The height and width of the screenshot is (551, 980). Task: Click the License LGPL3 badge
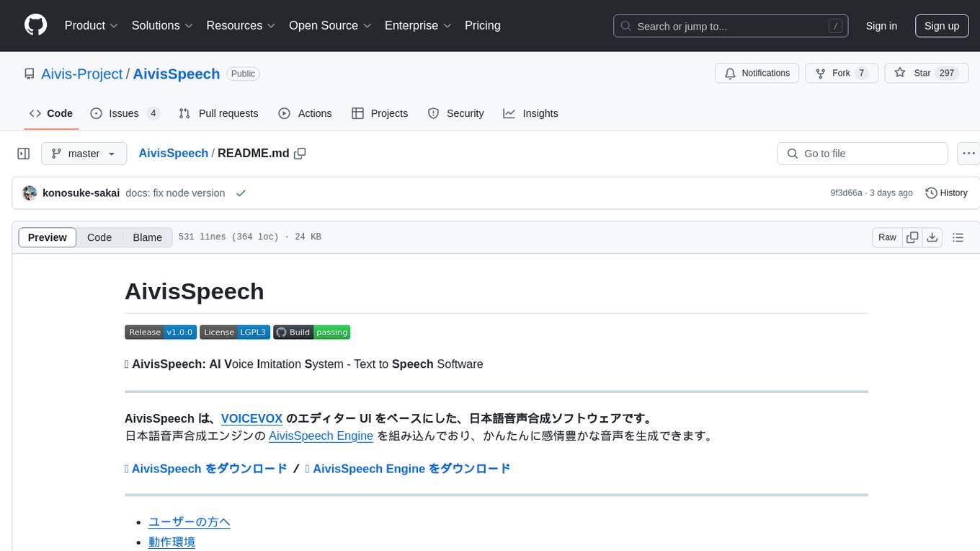(x=235, y=332)
